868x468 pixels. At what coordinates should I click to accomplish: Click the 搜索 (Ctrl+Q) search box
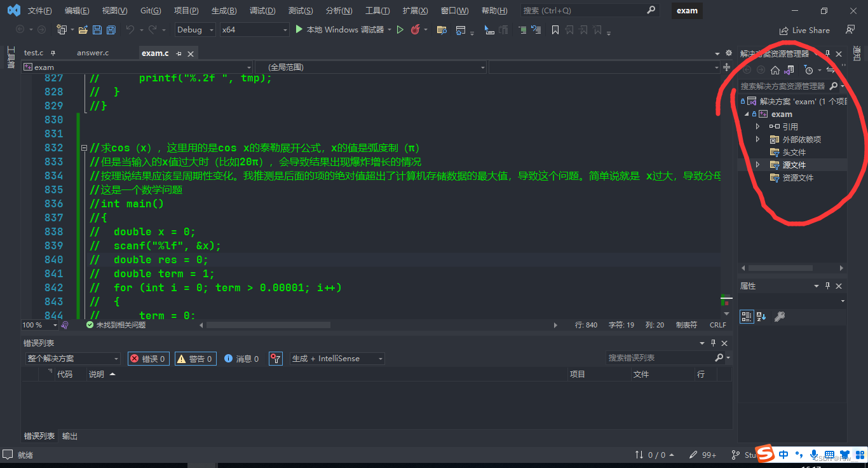(589, 10)
